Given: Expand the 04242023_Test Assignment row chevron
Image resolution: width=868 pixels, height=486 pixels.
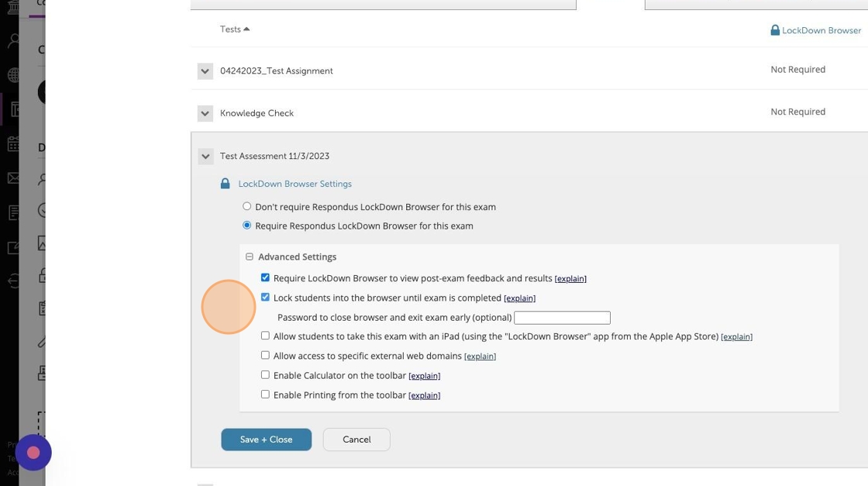Looking at the screenshot, I should pos(205,71).
